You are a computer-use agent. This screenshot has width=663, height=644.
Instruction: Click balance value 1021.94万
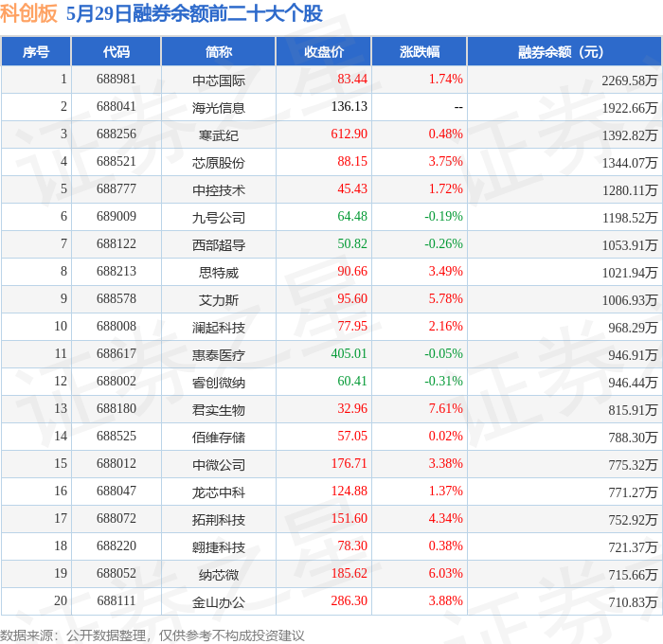pos(630,273)
